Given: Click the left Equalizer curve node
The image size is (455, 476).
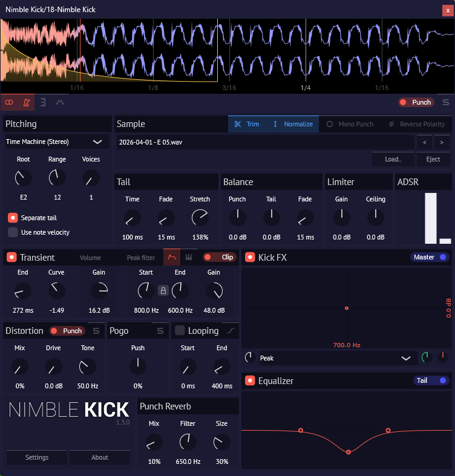Looking at the screenshot, I should click(x=301, y=430).
